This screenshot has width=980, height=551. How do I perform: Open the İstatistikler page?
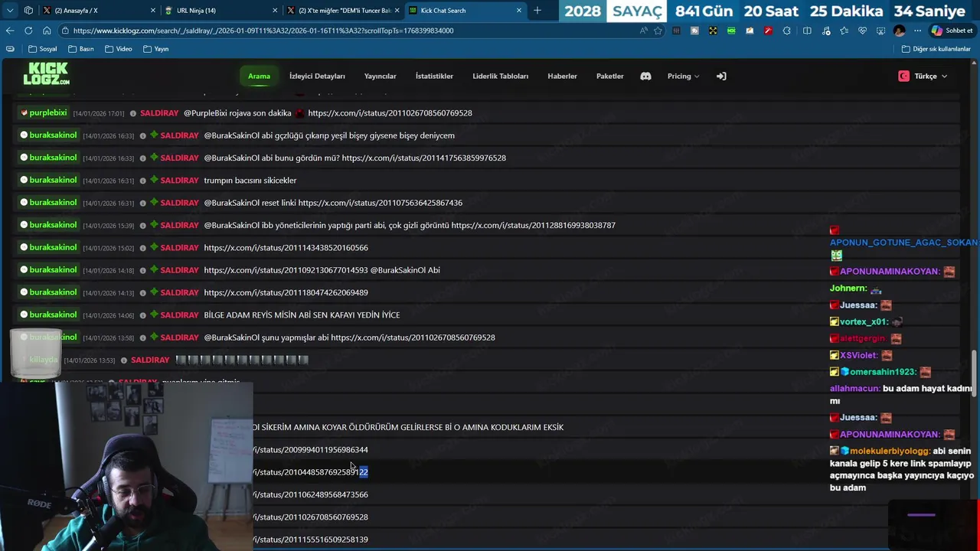(x=434, y=76)
